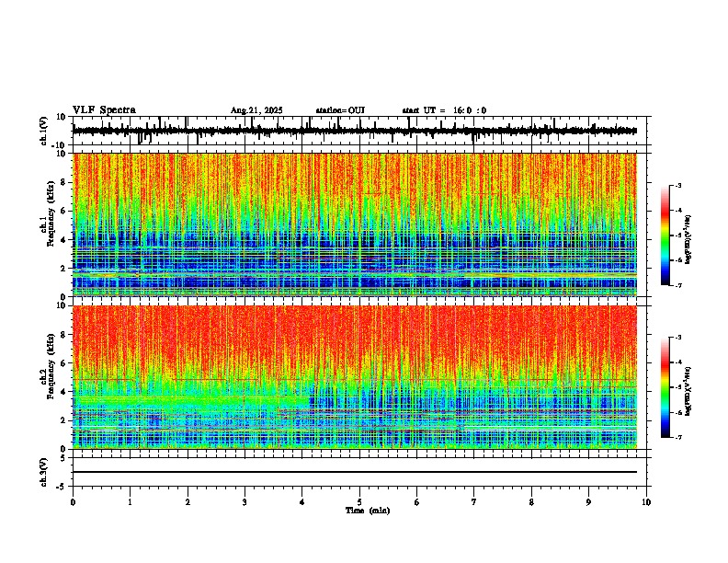728x563 pixels.
Task: Click the ch.1 voltage waveform panel
Action: 359,131
